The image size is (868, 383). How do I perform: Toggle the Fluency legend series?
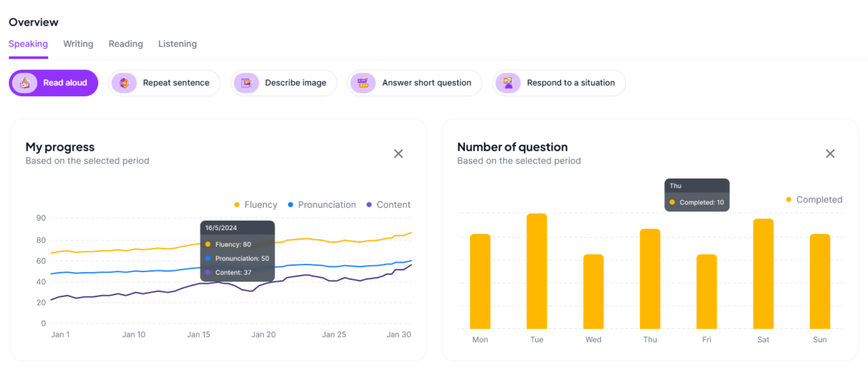pyautogui.click(x=255, y=205)
